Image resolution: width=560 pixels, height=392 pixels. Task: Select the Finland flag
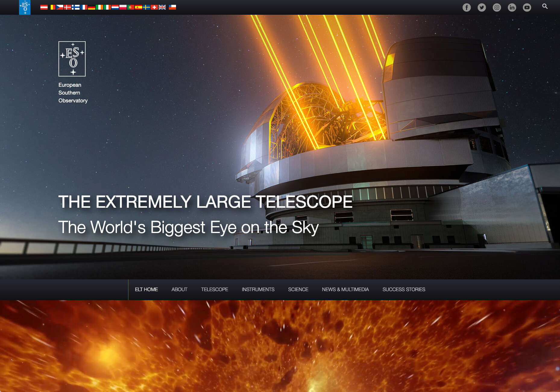point(76,7)
